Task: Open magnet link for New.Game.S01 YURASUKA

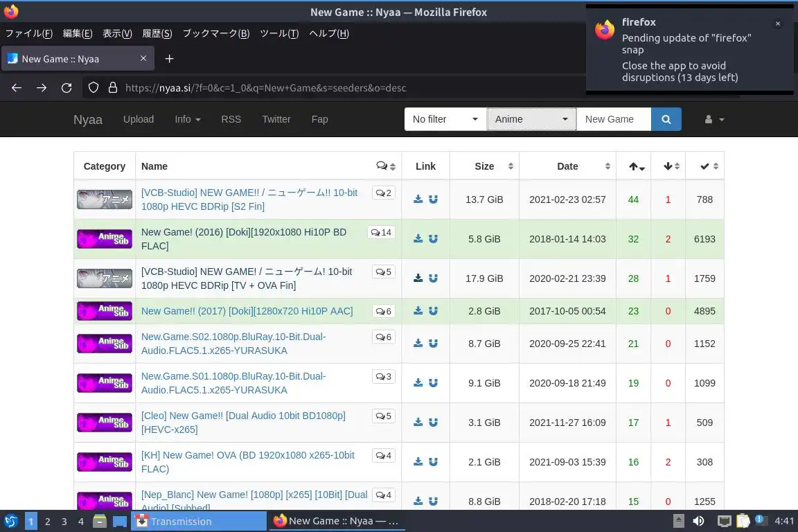Action: click(x=433, y=383)
